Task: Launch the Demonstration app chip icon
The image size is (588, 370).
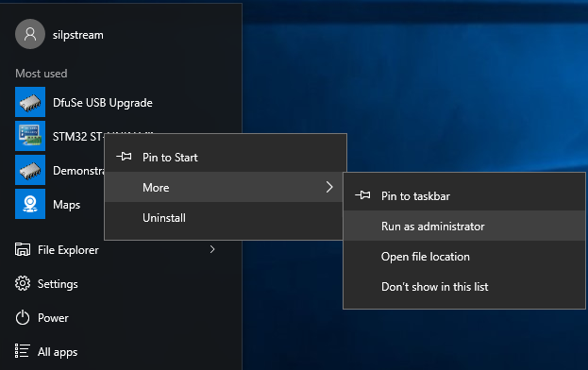Action: 30,170
